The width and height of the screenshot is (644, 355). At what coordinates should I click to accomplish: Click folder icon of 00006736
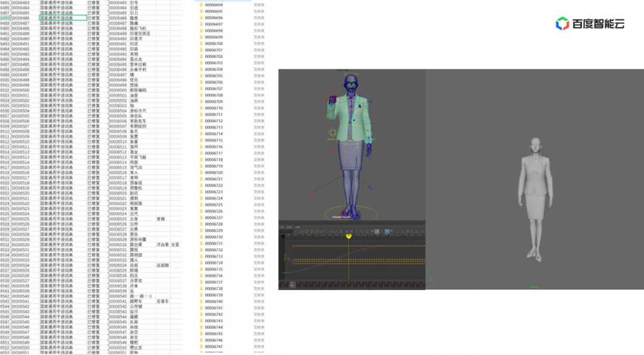tap(202, 276)
